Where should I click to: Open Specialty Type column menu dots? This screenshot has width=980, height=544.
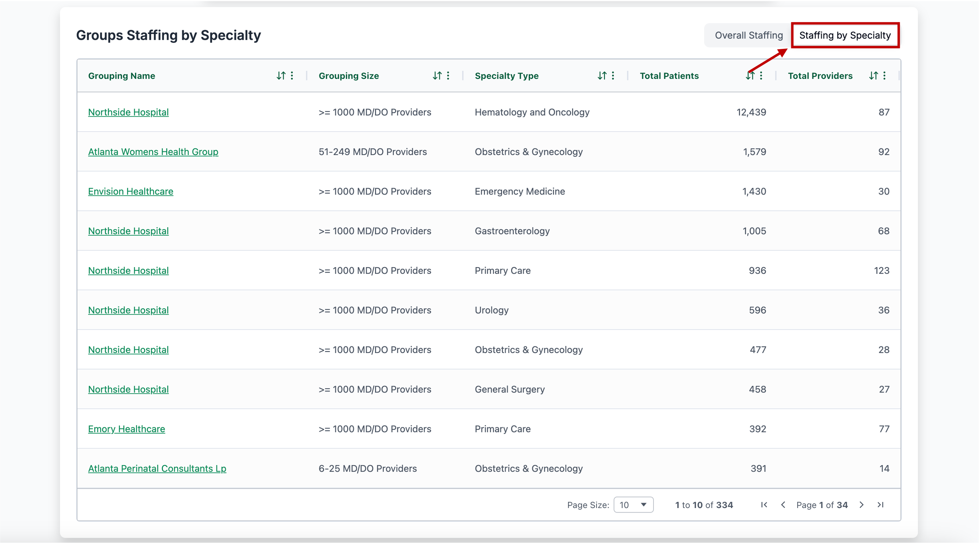(613, 76)
